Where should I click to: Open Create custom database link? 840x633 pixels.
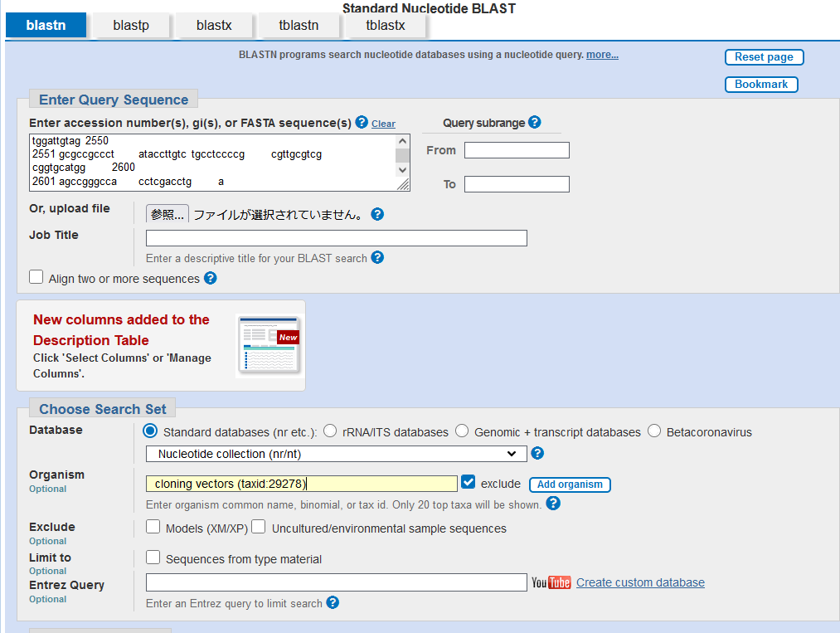[641, 582]
